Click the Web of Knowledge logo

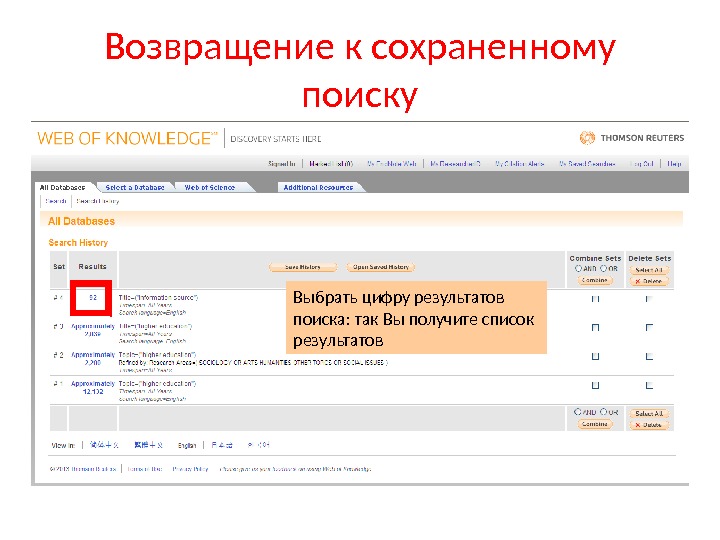[127, 138]
